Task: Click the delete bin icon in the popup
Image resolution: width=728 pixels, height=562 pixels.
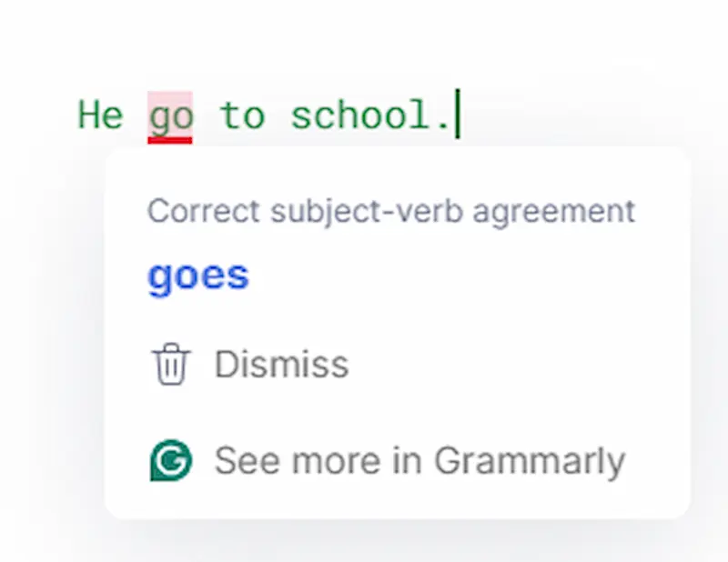Action: (x=169, y=362)
